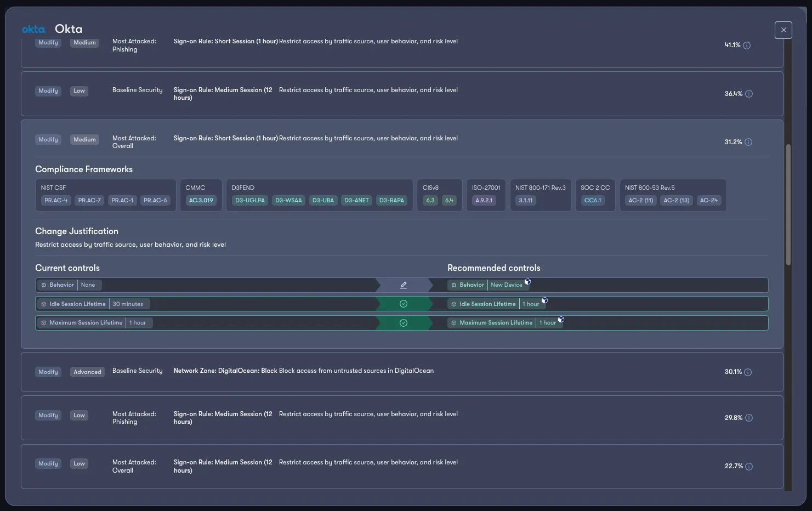Click Modify beside Most Attacked: Overall 22.7% row
Viewport: 812px width, 511px height.
[48, 463]
